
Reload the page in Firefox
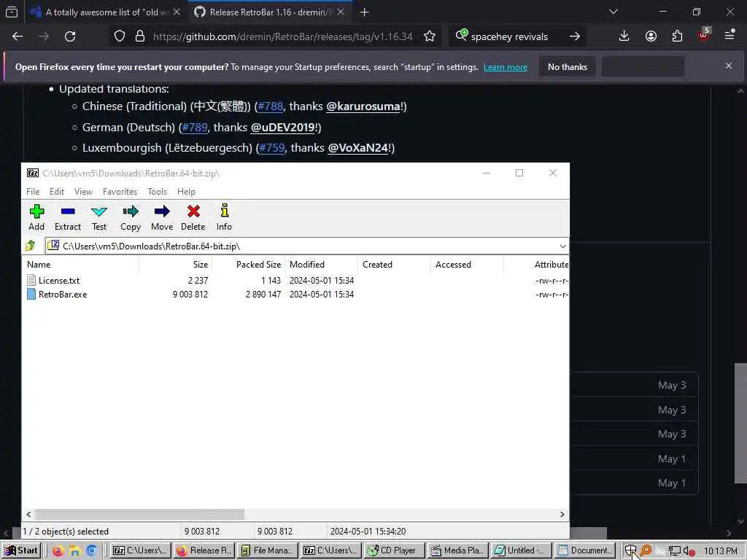pyautogui.click(x=70, y=36)
